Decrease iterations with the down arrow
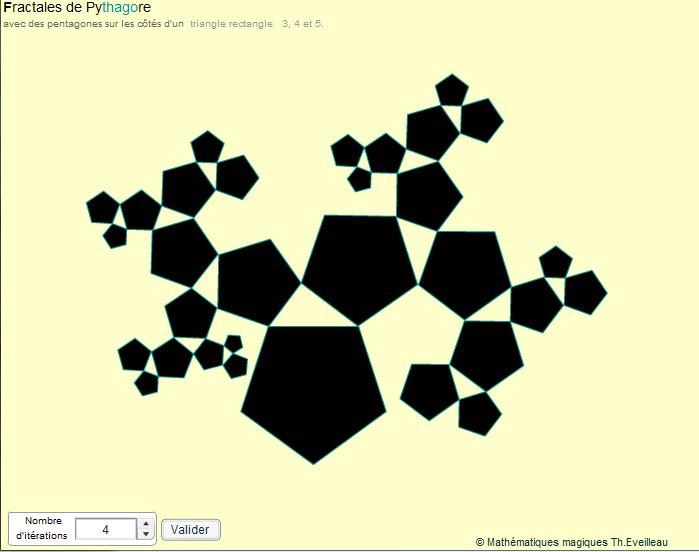The image size is (699, 552). (x=146, y=535)
